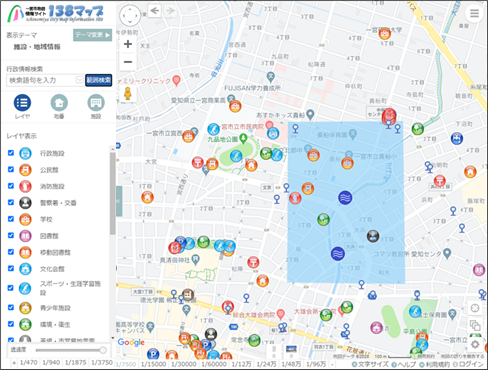Select the 1/940 map scale
488x370 pixels.
(x=51, y=363)
